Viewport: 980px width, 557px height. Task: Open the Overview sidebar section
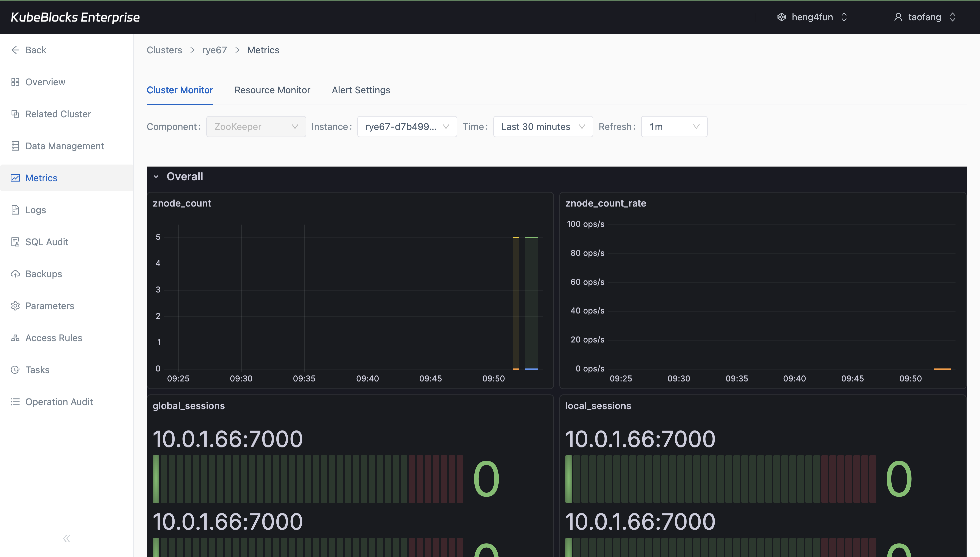pos(45,82)
